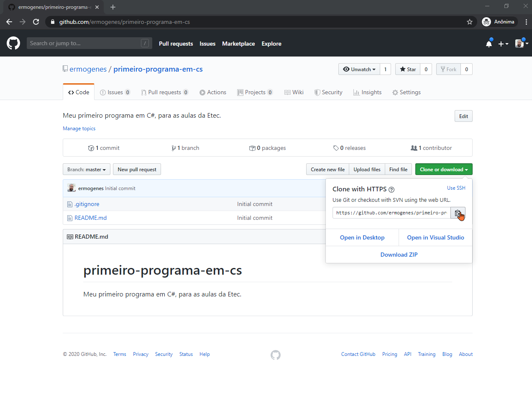The image size is (532, 412).
Task: Open Marketplace in top navigation
Action: click(x=238, y=44)
